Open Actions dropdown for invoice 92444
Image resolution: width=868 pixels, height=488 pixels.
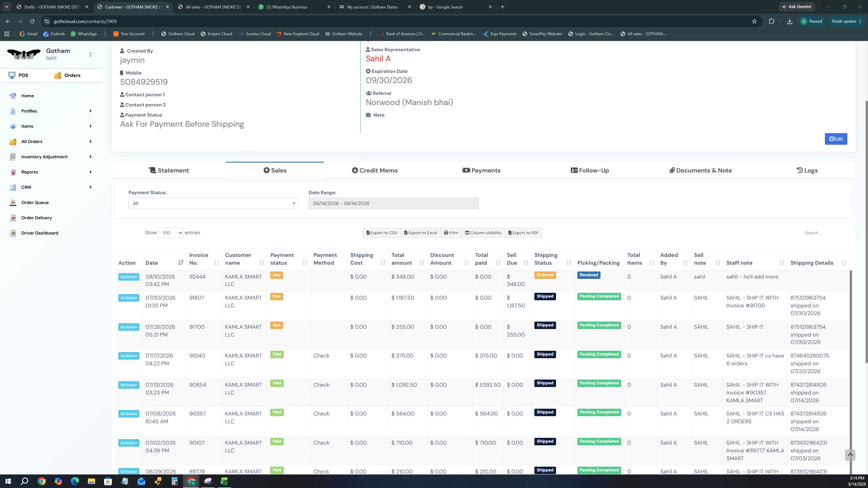tap(129, 277)
